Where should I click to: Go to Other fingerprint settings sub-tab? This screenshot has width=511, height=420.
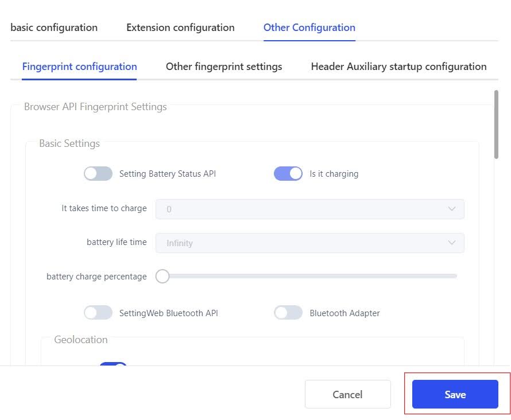click(x=224, y=67)
